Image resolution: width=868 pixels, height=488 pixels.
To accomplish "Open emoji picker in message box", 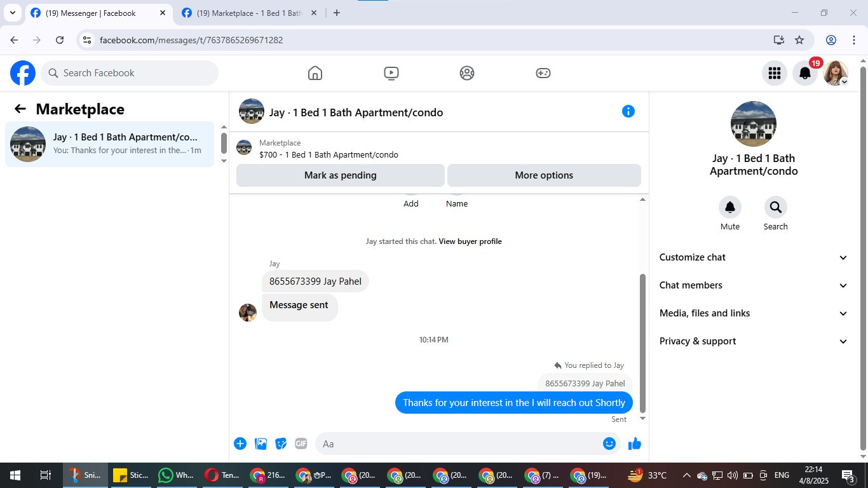I will click(609, 444).
